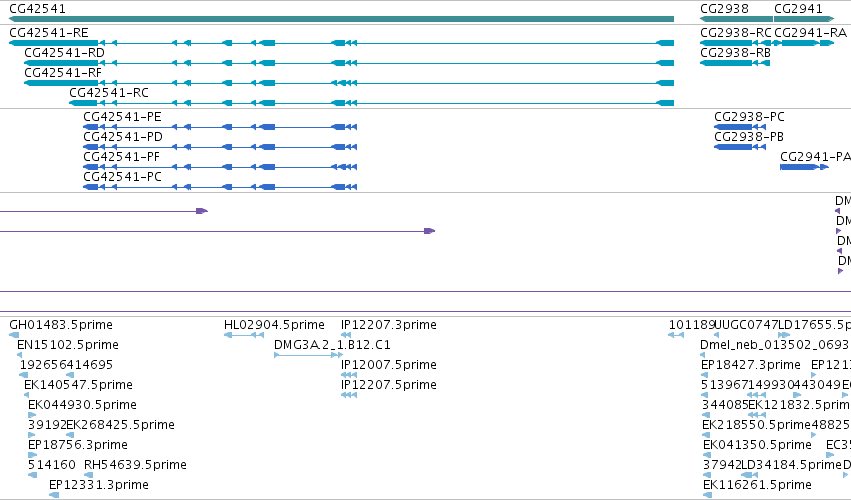Select transcript CG42541-RC
The image size is (851, 500).
109,93
